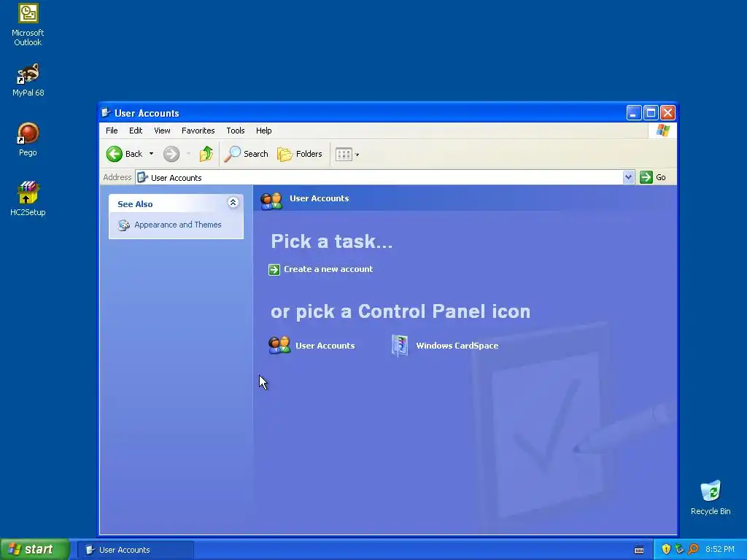
Task: Click the 8:52 PM clock
Action: click(x=720, y=550)
